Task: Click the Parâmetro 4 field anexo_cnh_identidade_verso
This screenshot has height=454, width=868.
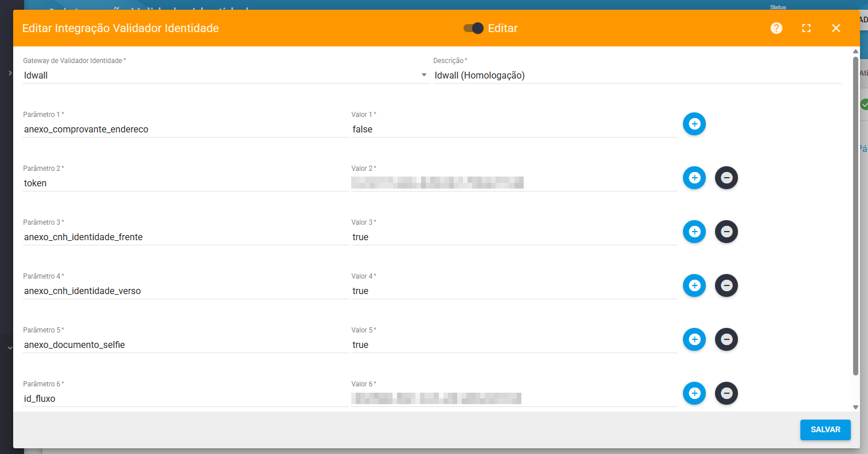Action: pos(186,291)
